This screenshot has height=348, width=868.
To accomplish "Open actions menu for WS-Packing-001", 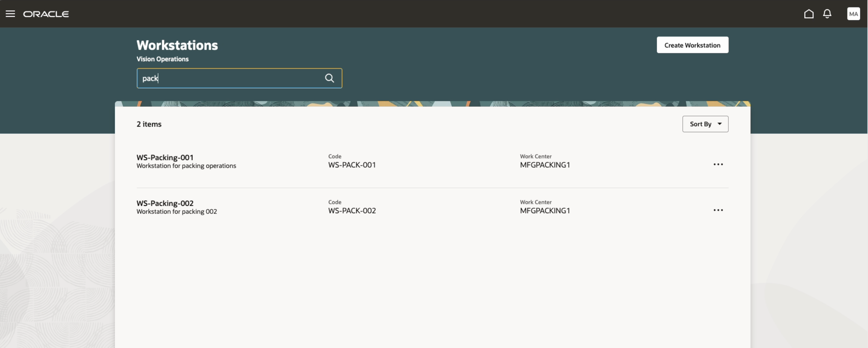I will tap(718, 165).
